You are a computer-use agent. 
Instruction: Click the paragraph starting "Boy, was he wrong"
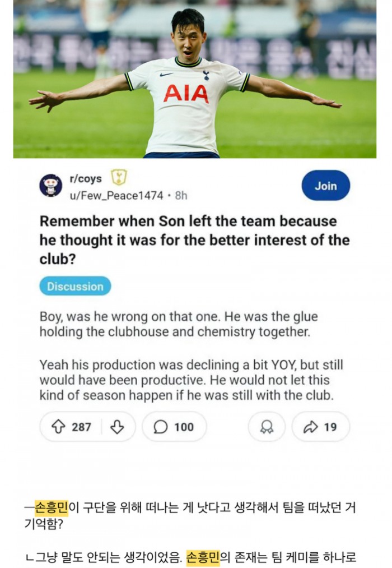click(x=178, y=324)
